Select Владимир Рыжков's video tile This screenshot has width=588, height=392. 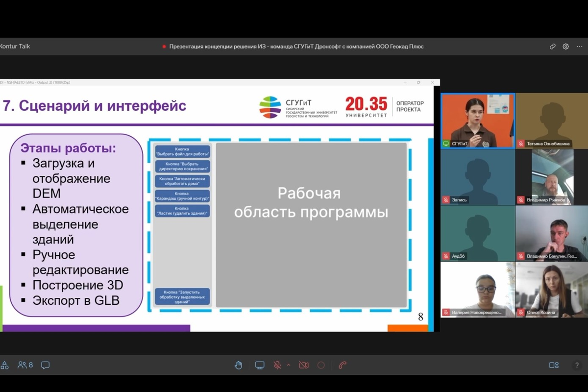[552, 177]
